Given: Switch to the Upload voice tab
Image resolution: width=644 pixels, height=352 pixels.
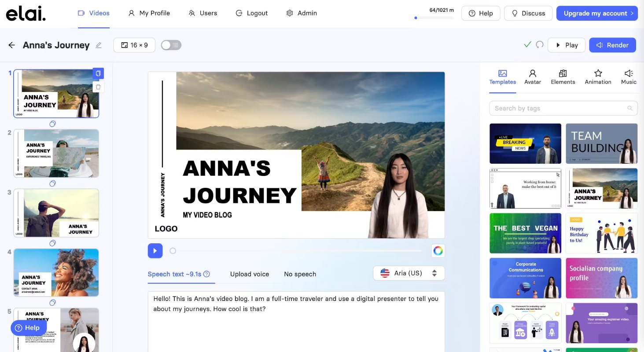Looking at the screenshot, I should pos(250,274).
